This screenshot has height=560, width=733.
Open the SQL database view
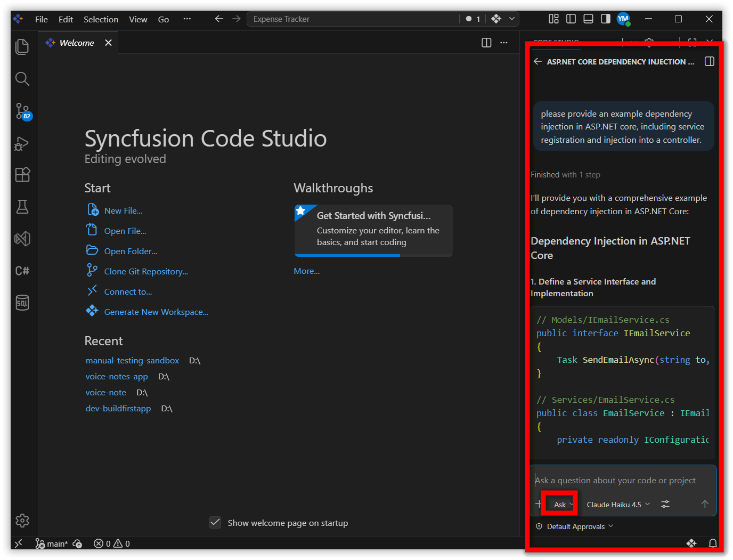tap(22, 303)
